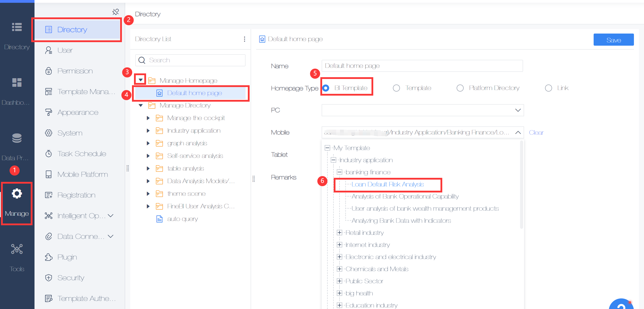Click the three-dot menu beside Directory List
The width and height of the screenshot is (644, 309).
point(244,39)
